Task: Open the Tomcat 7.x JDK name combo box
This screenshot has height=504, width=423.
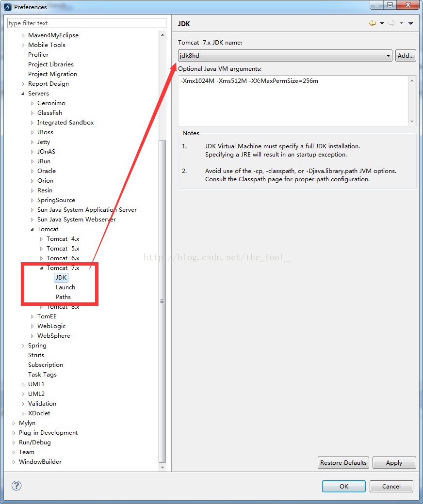Action: [x=285, y=56]
